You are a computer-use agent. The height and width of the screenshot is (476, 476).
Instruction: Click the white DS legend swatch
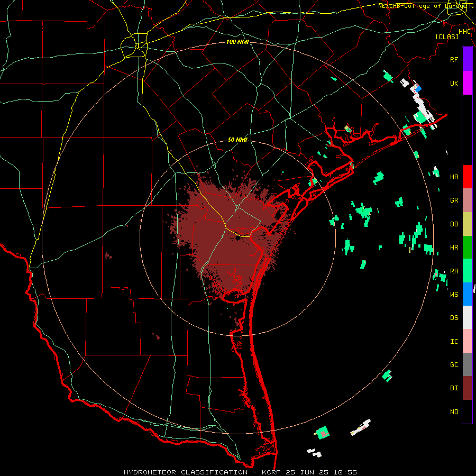(x=467, y=317)
